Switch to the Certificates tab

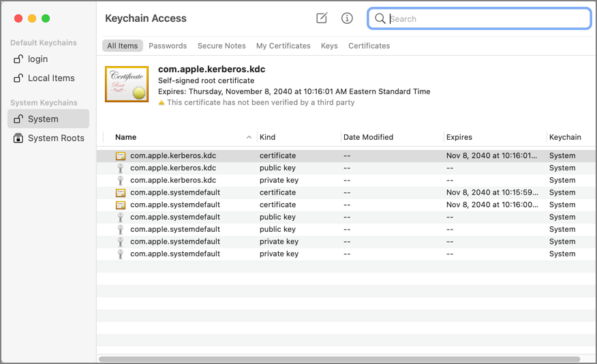pos(369,46)
